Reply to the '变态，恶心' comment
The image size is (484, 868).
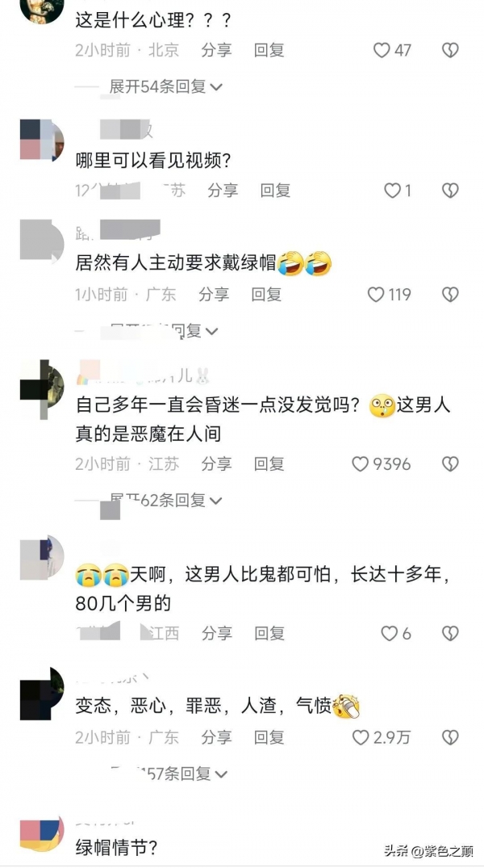click(x=269, y=737)
